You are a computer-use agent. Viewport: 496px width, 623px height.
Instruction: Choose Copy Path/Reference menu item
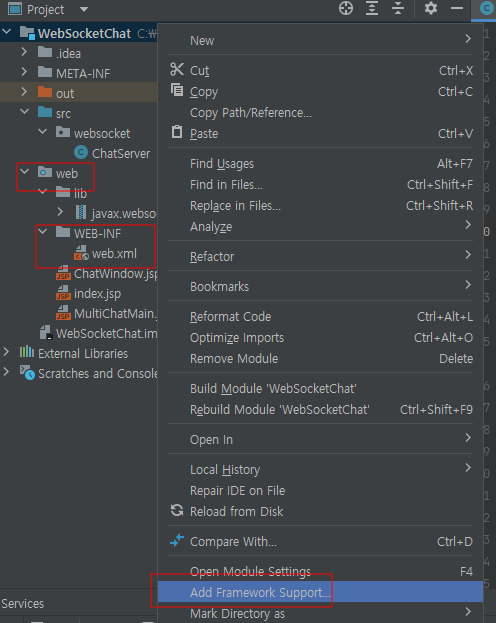pyautogui.click(x=320, y=113)
